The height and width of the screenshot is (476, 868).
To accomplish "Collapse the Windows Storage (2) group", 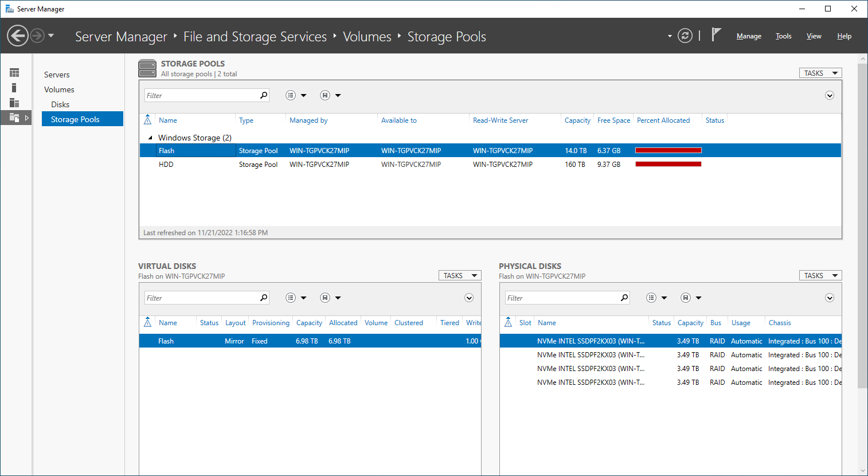I will click(x=150, y=138).
